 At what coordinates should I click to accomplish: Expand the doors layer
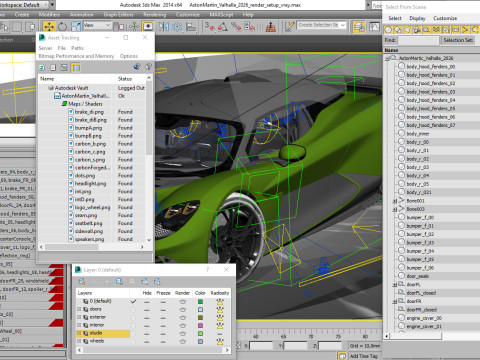click(79, 309)
